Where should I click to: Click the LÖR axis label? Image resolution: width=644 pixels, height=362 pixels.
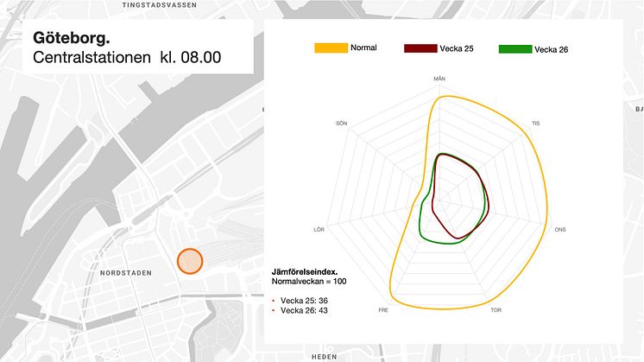click(x=319, y=230)
